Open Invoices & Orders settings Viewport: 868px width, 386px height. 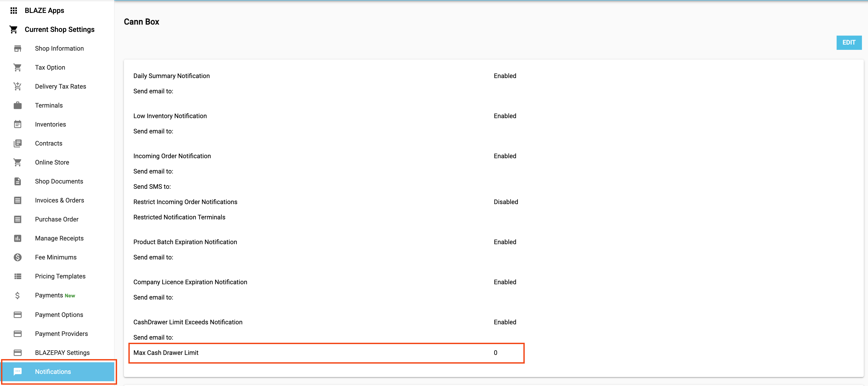pos(59,200)
